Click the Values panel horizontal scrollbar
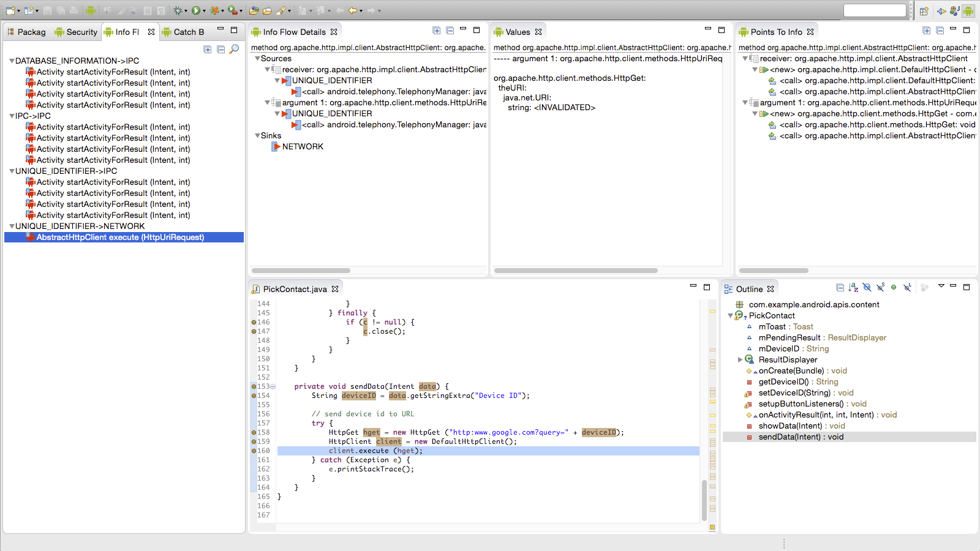This screenshot has height=551, width=980. pyautogui.click(x=576, y=270)
